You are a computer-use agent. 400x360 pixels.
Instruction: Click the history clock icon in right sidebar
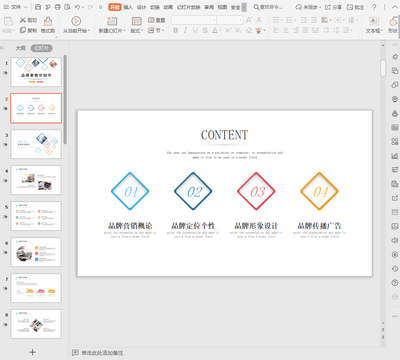tap(395, 268)
